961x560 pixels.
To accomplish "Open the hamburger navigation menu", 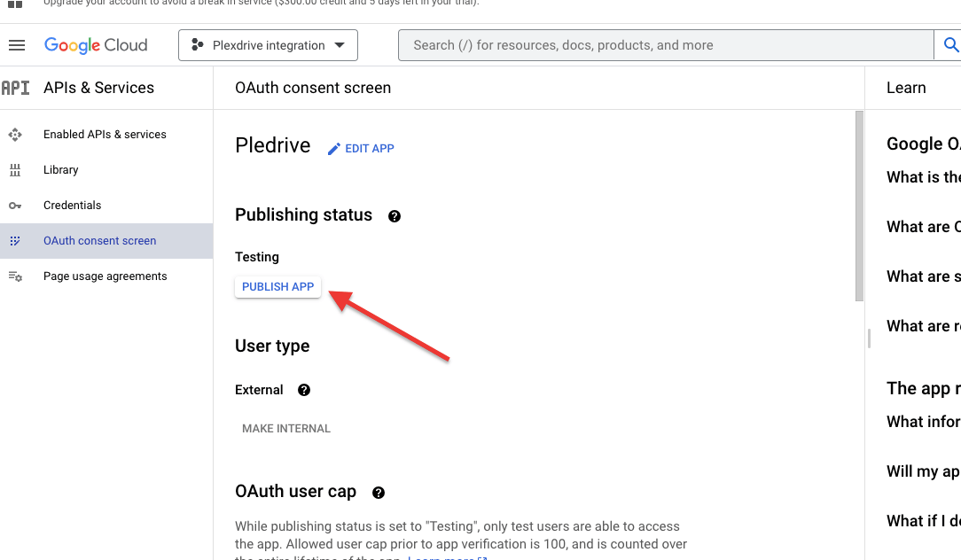I will pyautogui.click(x=17, y=45).
